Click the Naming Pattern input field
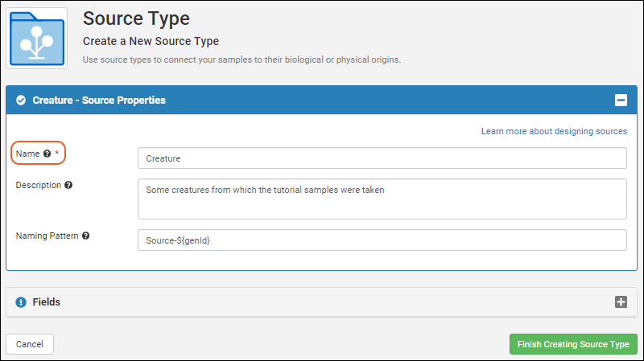644x361 pixels. coord(382,240)
